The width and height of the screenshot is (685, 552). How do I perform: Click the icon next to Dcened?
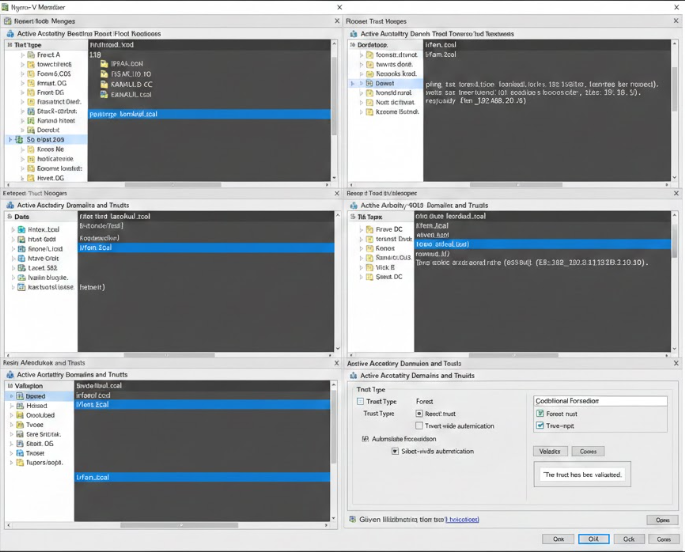click(x=20, y=396)
